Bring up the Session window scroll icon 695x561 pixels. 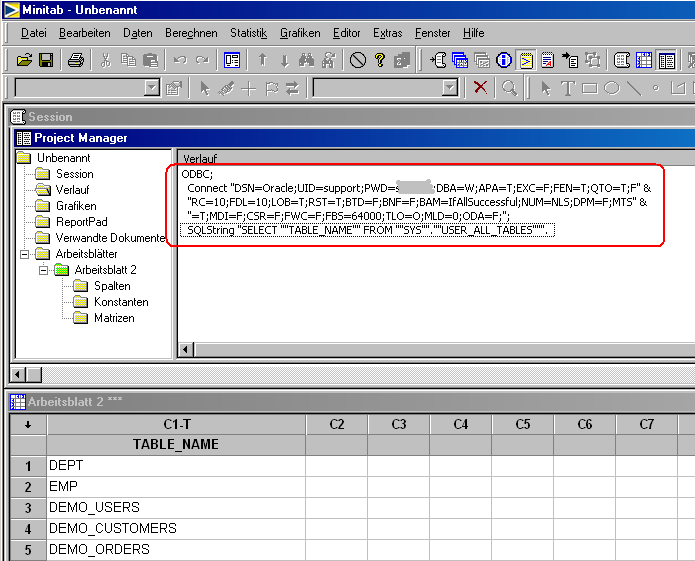click(622, 60)
